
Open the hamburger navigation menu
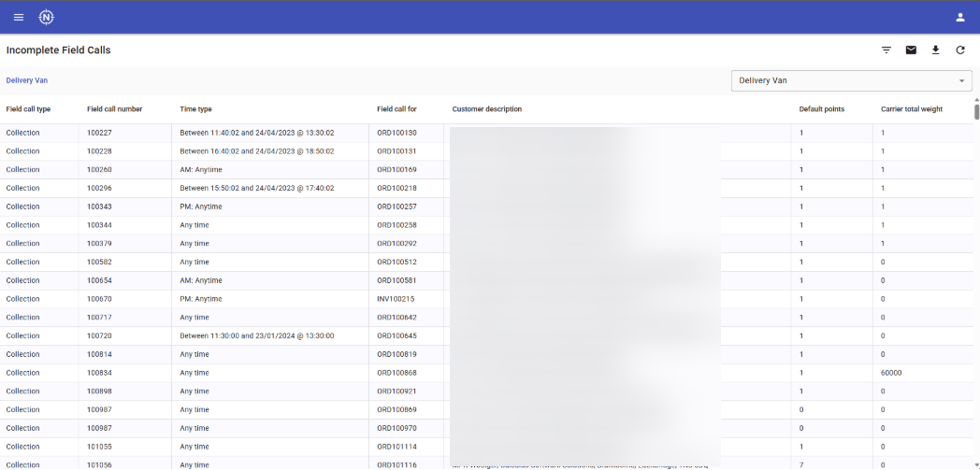[19, 17]
